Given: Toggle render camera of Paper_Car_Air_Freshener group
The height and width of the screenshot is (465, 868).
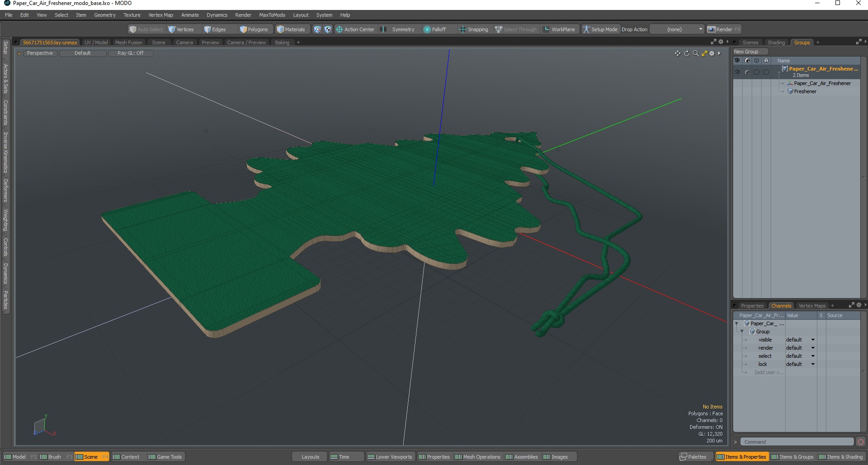Looking at the screenshot, I should click(x=747, y=72).
